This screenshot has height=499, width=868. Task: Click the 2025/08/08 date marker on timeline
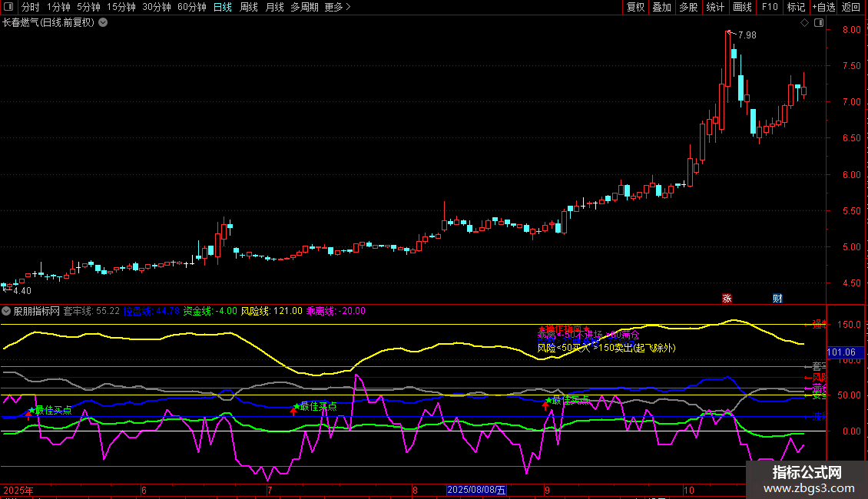476,490
